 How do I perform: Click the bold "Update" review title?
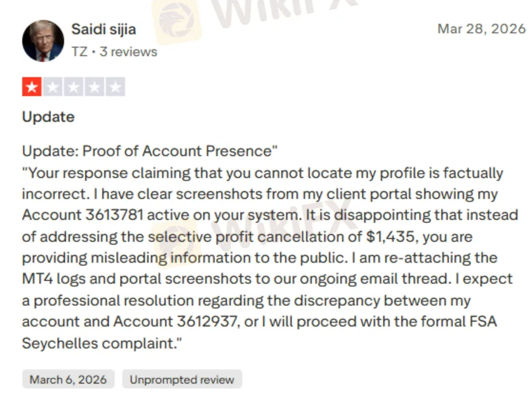(x=48, y=117)
